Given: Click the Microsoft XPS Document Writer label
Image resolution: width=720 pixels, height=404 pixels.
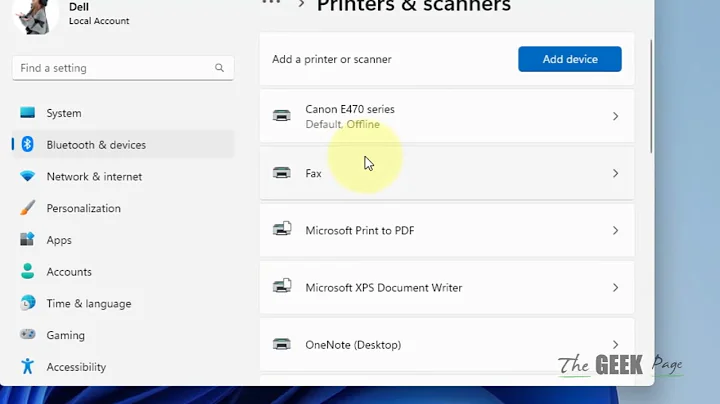Looking at the screenshot, I should click(x=383, y=288).
